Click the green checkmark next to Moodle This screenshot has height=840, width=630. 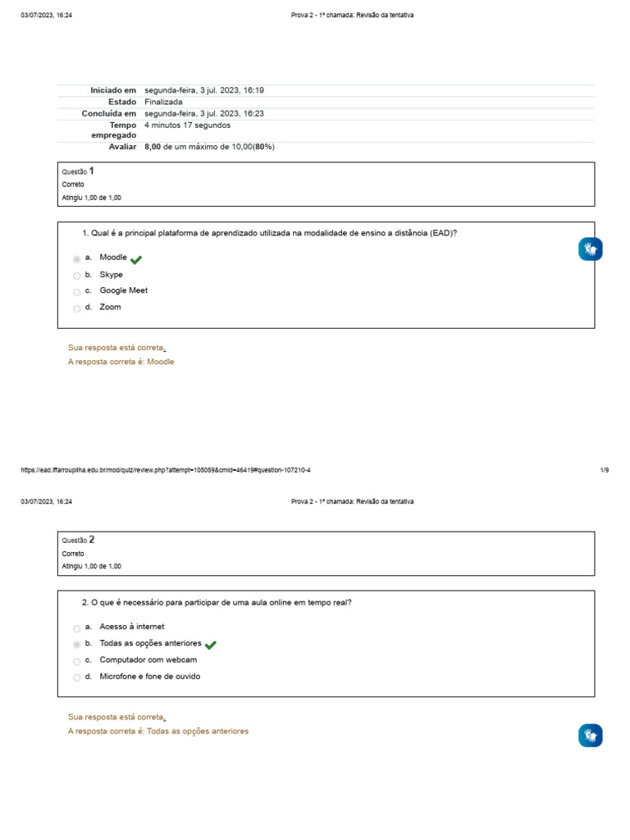click(136, 259)
